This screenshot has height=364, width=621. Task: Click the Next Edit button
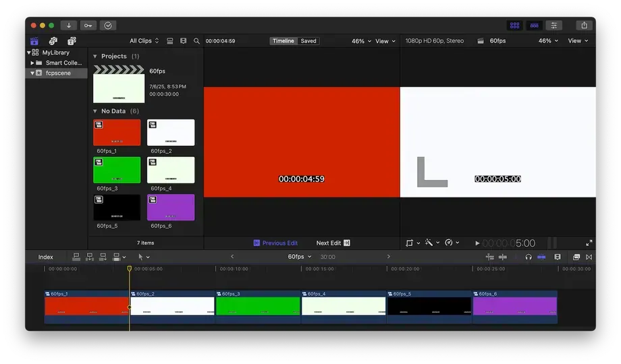pyautogui.click(x=333, y=243)
